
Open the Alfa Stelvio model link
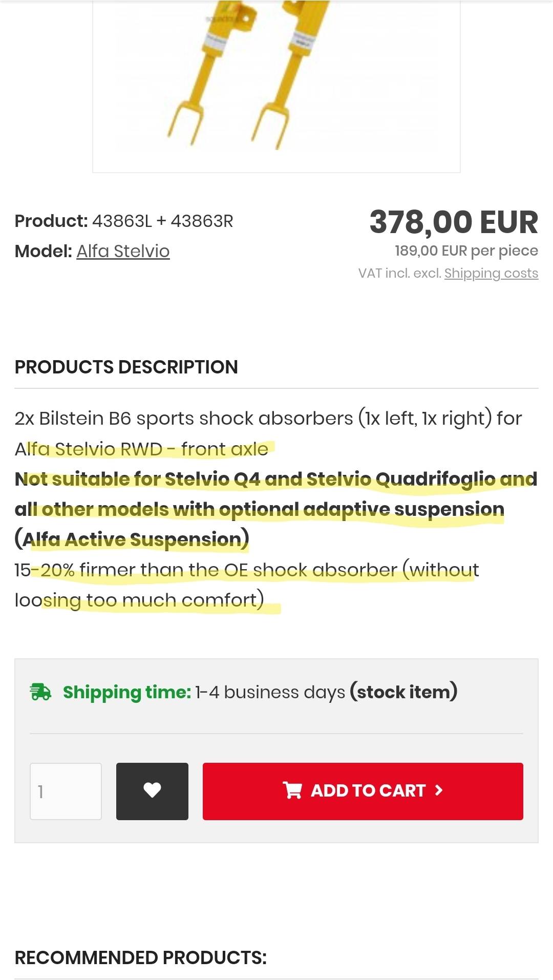click(x=123, y=251)
